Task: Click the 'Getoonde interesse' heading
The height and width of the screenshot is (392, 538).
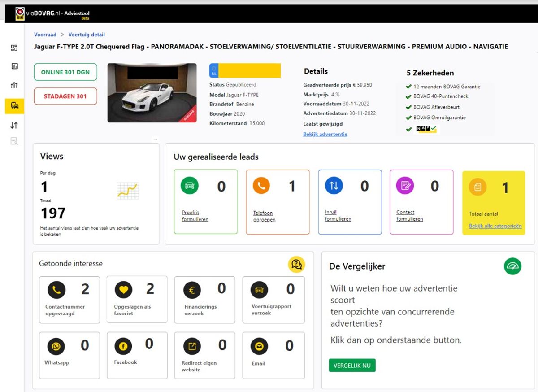Action: (x=71, y=263)
